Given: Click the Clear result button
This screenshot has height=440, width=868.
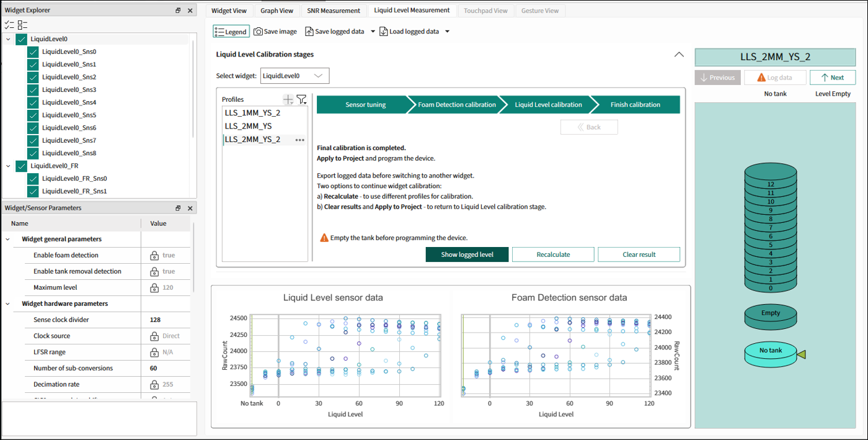Looking at the screenshot, I should pos(639,254).
